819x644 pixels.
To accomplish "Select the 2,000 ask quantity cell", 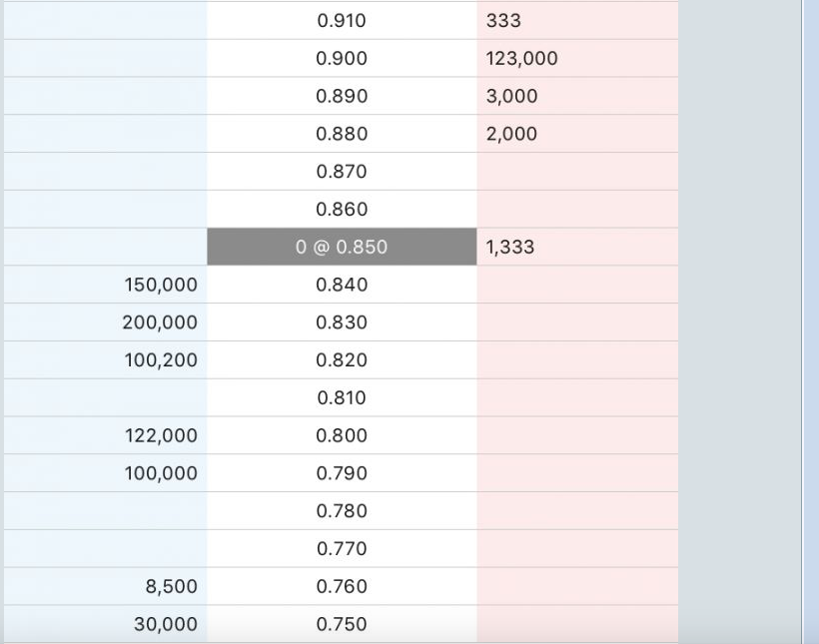I will [511, 134].
